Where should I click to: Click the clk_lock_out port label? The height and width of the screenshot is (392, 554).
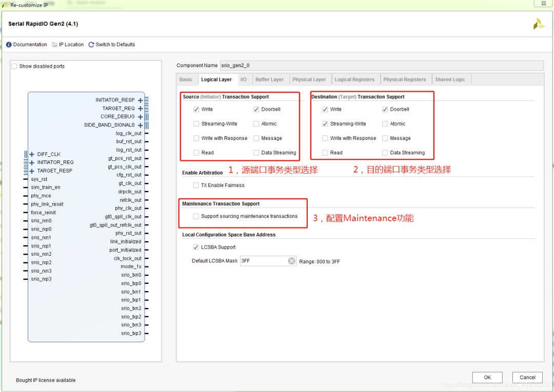(x=128, y=259)
